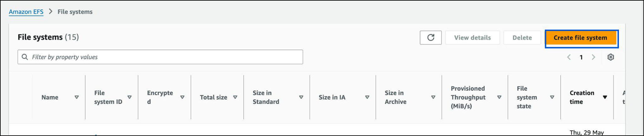The width and height of the screenshot is (644, 136).
Task: Sort by Size in IA arrow
Action: click(x=367, y=97)
